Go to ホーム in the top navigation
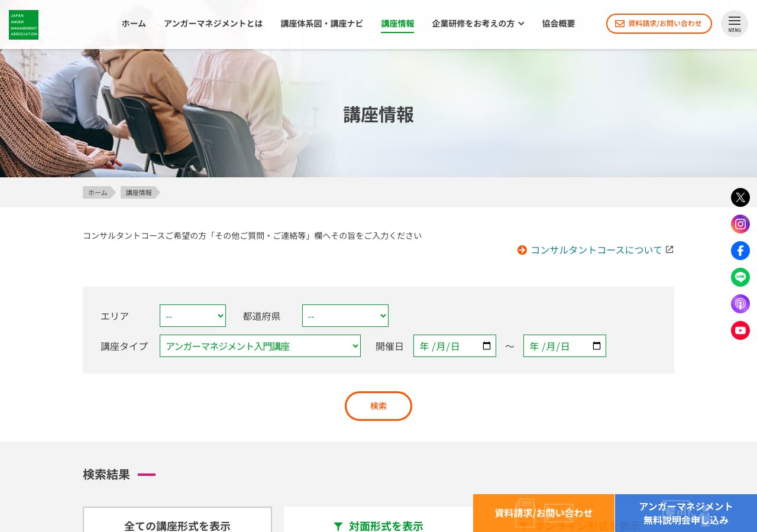 point(134,24)
